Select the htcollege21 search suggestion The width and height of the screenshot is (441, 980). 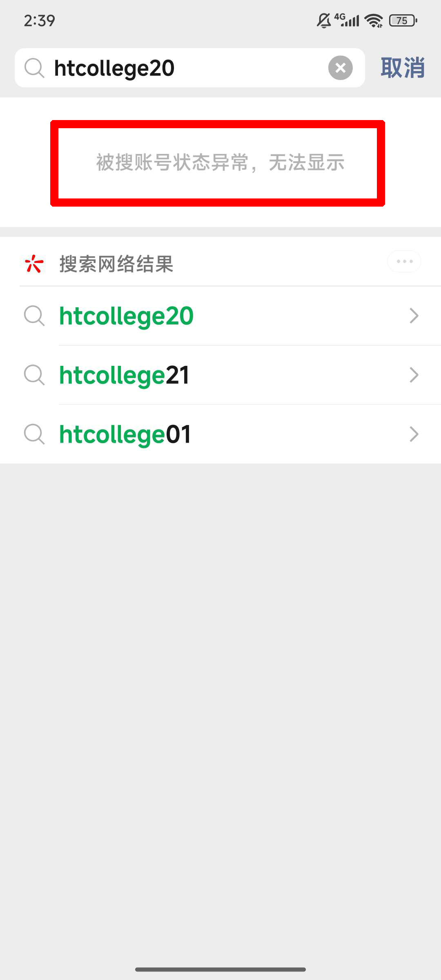[x=125, y=375]
